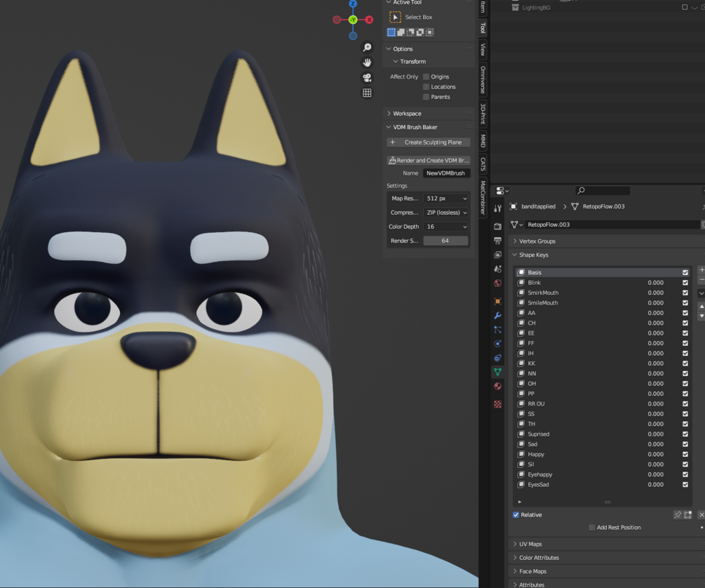The image size is (705, 588).
Task: Click the viewport zoom magnifier icon
Action: coord(368,47)
